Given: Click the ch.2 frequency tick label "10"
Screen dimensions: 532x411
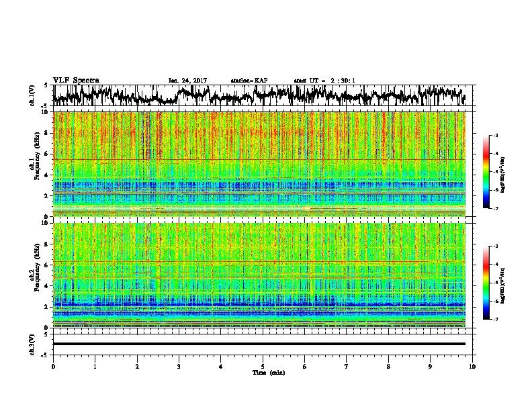Looking at the screenshot, I should coord(46,223).
